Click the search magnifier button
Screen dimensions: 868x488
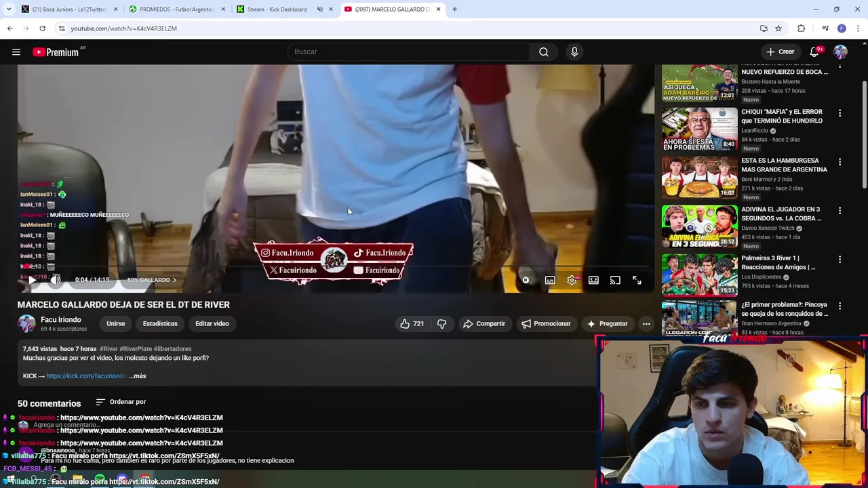click(x=544, y=52)
